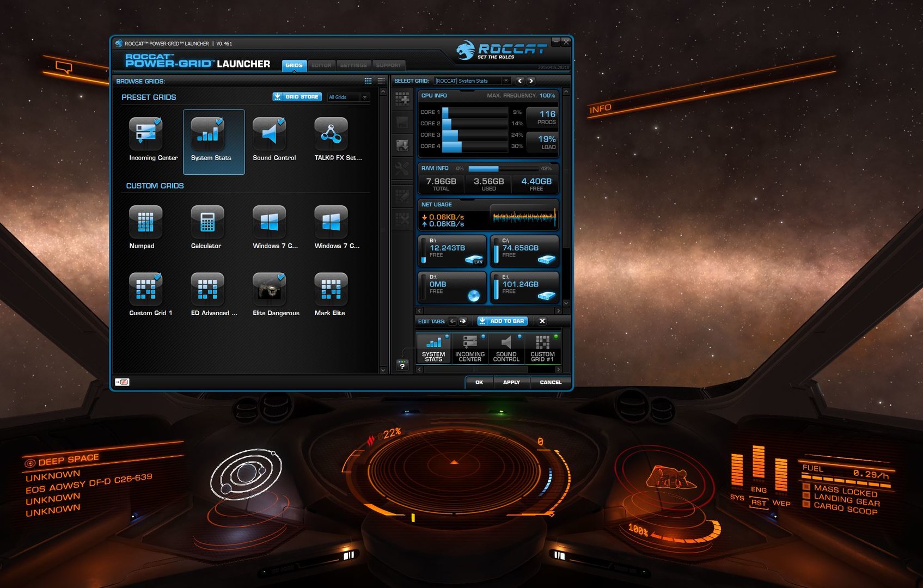This screenshot has width=923, height=588.
Task: Click the grid preview scroll-down arrow
Action: click(x=566, y=303)
